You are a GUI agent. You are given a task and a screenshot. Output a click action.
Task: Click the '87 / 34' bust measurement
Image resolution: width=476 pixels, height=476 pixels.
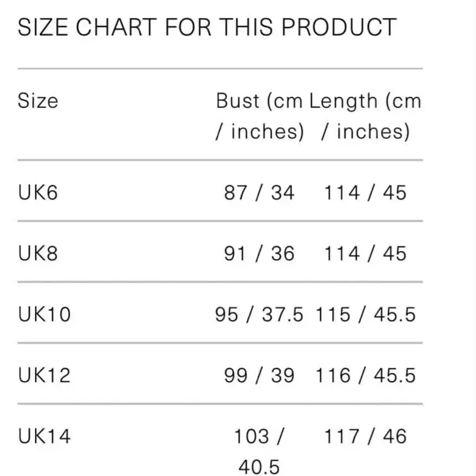[259, 193]
